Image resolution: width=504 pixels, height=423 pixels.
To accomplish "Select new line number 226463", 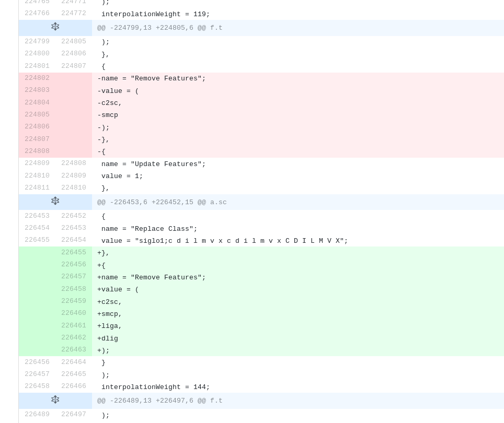I will pos(74,349).
